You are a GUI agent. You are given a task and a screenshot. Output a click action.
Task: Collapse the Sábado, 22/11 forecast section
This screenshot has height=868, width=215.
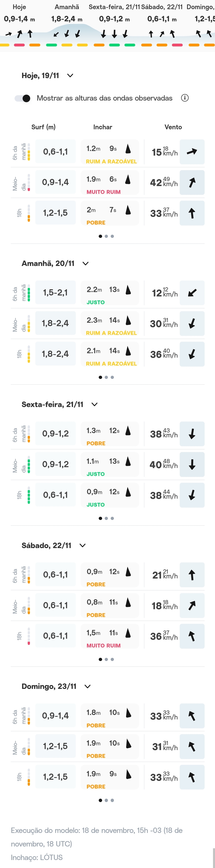pyautogui.click(x=83, y=545)
